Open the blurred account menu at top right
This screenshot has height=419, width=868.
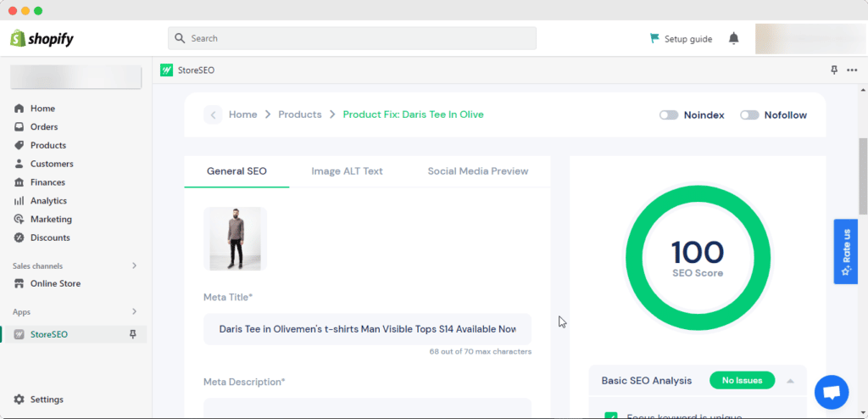tap(810, 39)
